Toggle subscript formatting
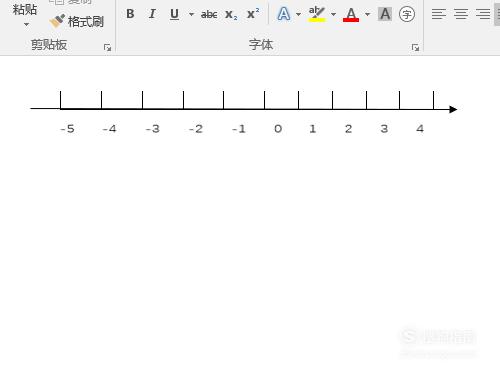The image size is (500, 383). 231,15
